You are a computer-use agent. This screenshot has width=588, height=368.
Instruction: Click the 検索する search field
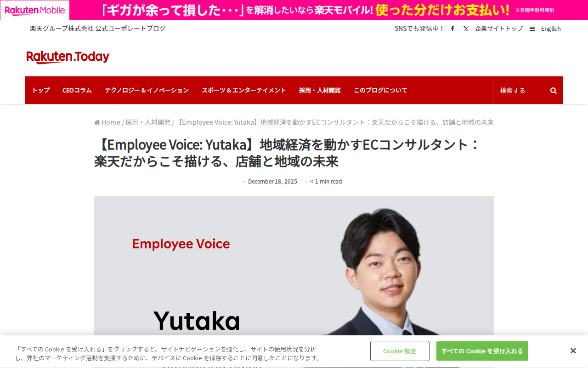pos(521,91)
